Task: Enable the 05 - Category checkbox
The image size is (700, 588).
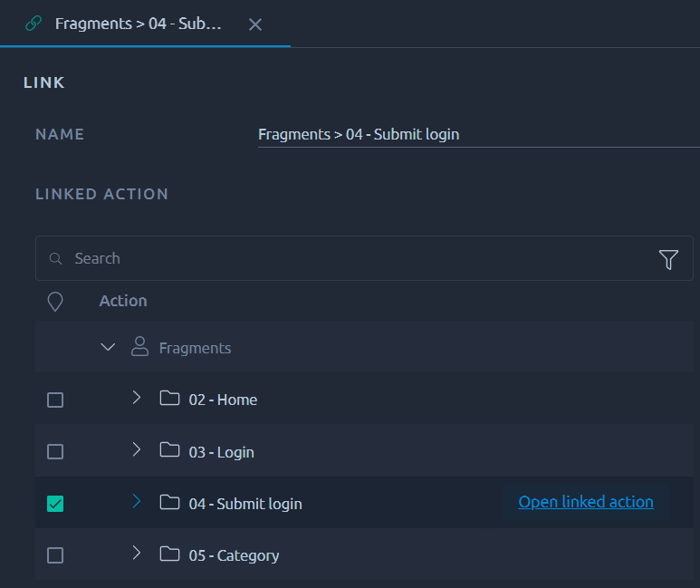Action: point(55,555)
